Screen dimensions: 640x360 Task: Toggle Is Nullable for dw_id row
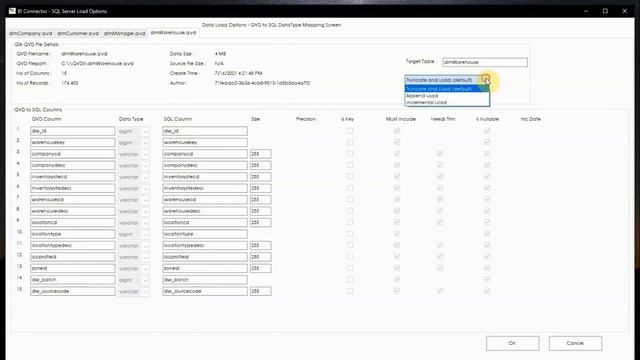click(x=487, y=131)
